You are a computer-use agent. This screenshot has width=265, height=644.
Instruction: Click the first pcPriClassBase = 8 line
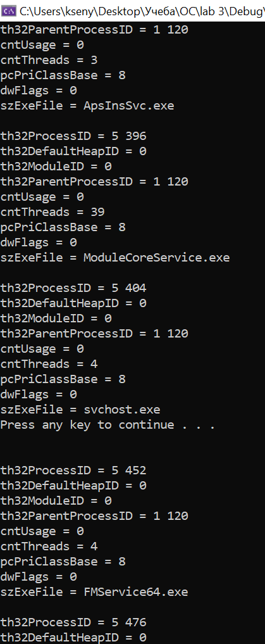click(63, 75)
